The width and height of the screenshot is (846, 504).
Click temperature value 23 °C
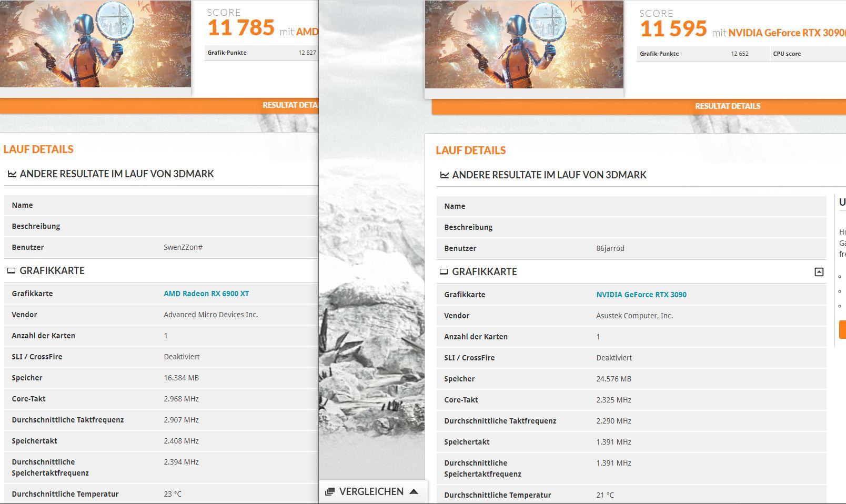point(173,494)
